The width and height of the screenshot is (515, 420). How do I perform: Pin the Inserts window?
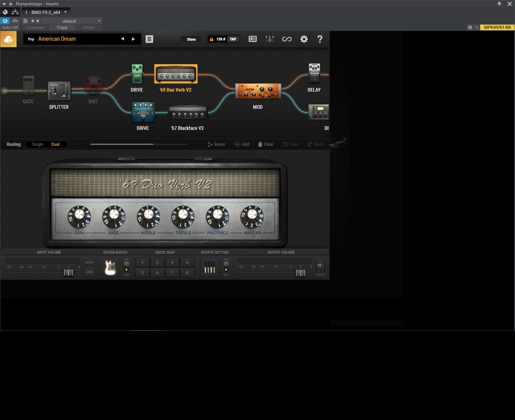click(x=499, y=4)
